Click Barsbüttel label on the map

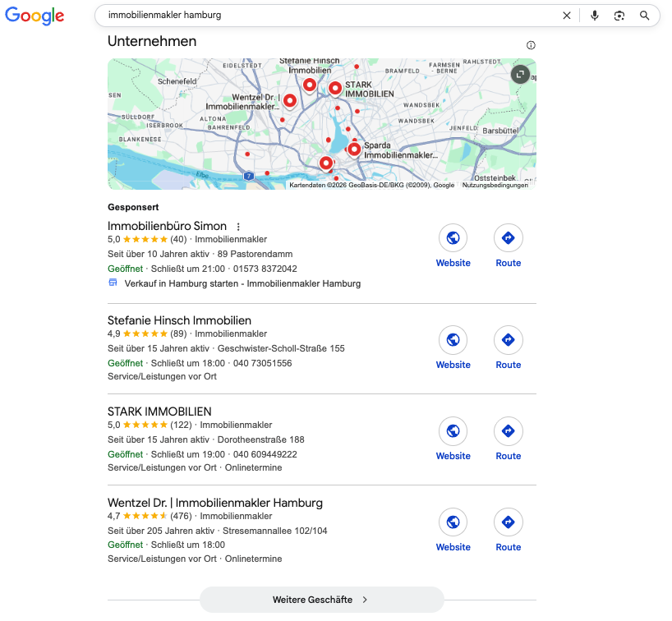pyautogui.click(x=500, y=131)
